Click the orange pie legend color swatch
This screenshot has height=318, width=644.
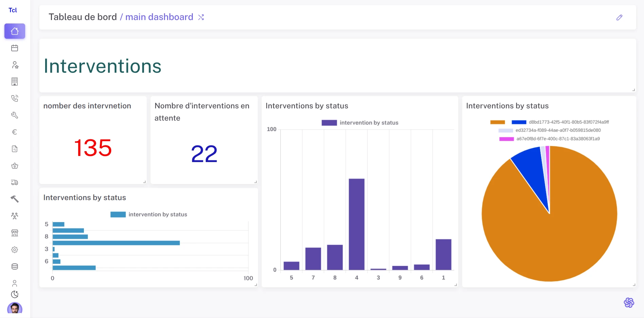(497, 122)
